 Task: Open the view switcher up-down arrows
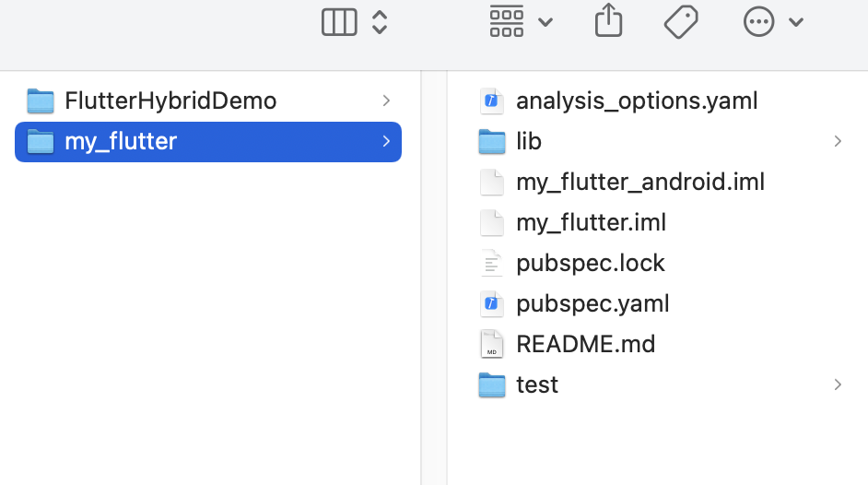(x=380, y=22)
